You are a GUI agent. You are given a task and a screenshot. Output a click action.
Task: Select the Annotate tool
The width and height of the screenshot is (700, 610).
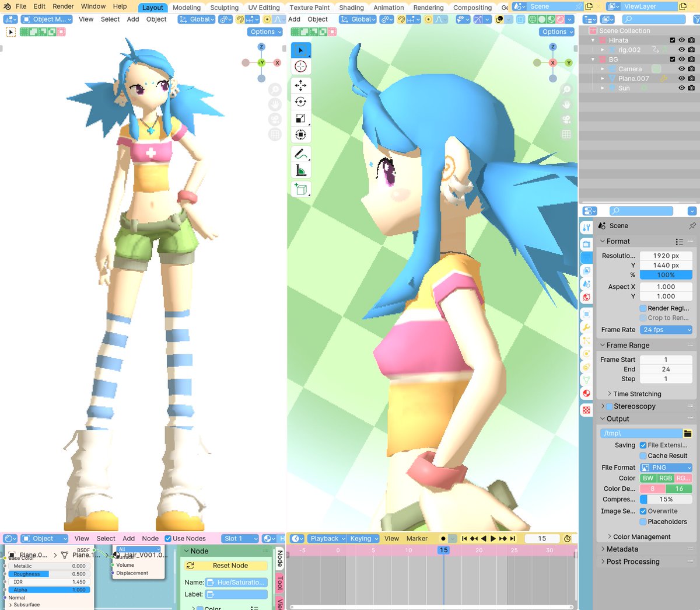(x=300, y=154)
